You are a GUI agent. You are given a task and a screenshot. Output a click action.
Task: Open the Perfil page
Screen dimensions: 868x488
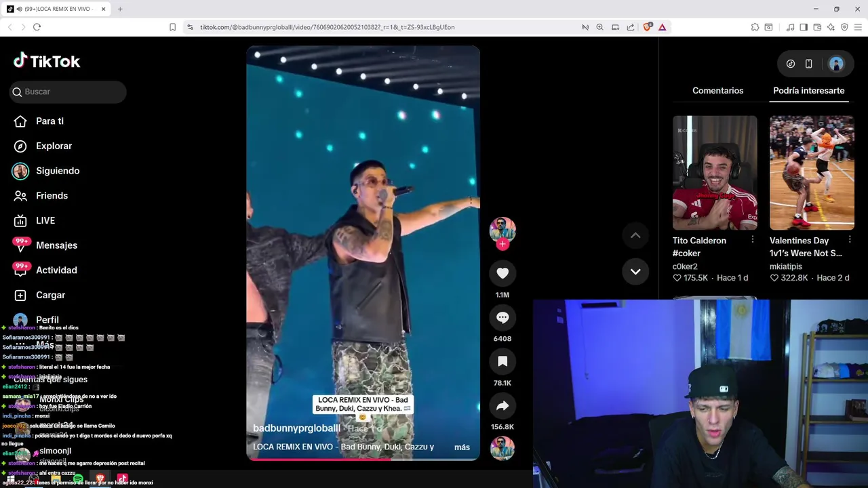[x=37, y=320]
